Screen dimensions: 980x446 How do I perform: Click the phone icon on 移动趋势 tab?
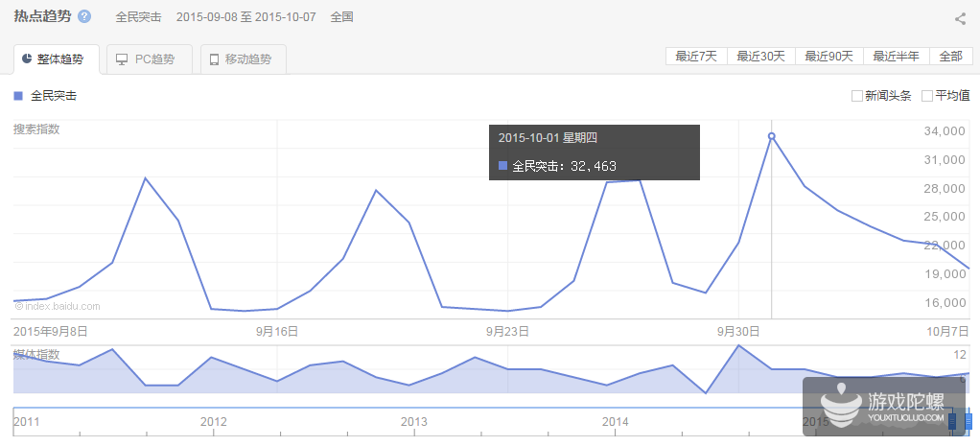coord(213,59)
